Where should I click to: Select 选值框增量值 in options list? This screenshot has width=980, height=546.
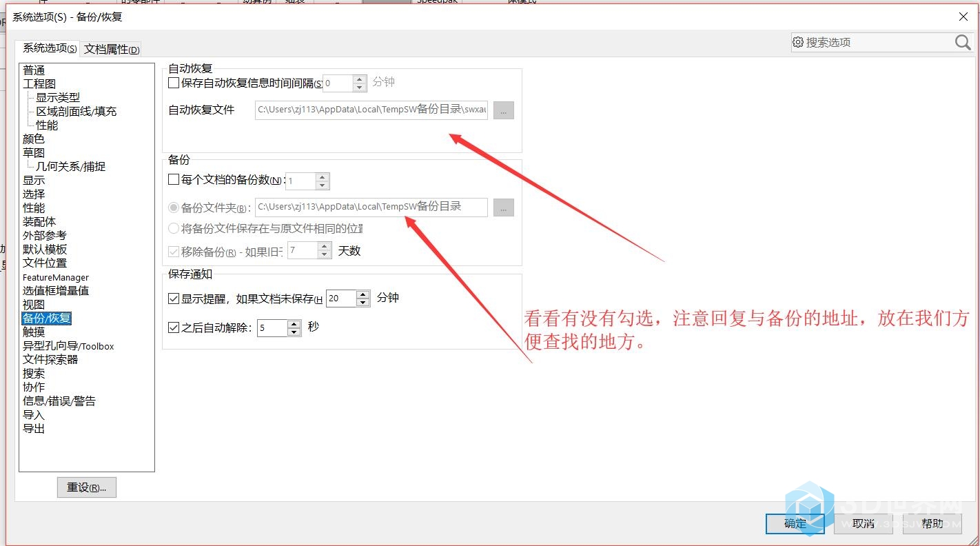56,291
